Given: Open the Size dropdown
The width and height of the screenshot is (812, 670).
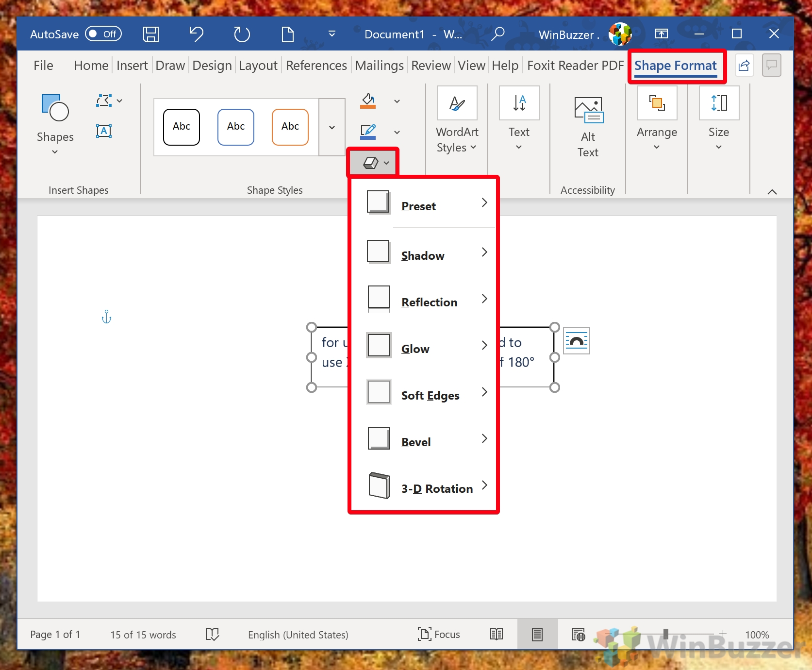Looking at the screenshot, I should coord(719,119).
